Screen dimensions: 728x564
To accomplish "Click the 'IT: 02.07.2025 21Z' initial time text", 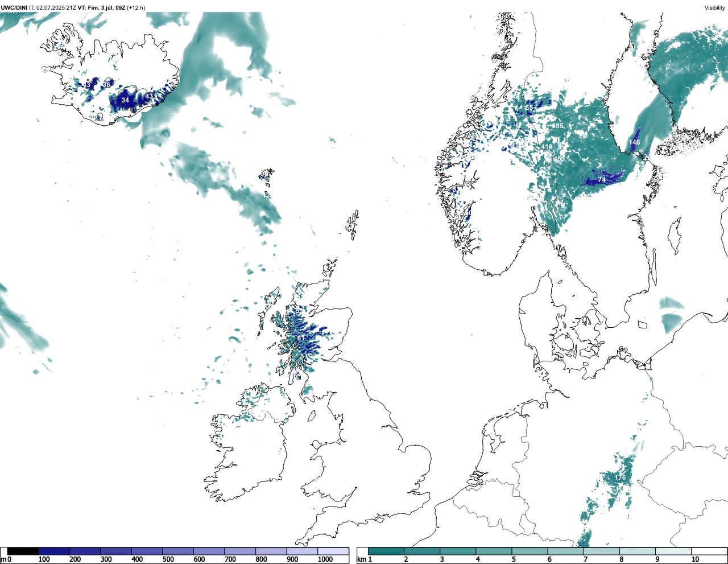I will (x=53, y=8).
